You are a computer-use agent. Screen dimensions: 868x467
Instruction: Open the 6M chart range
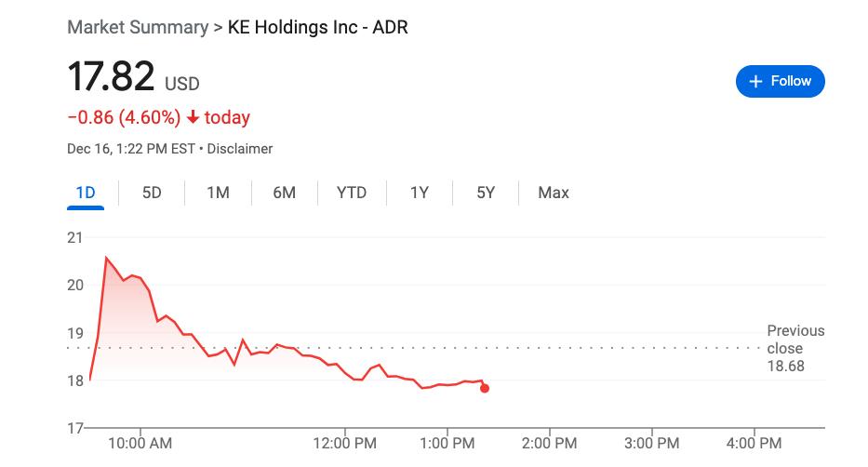(284, 193)
